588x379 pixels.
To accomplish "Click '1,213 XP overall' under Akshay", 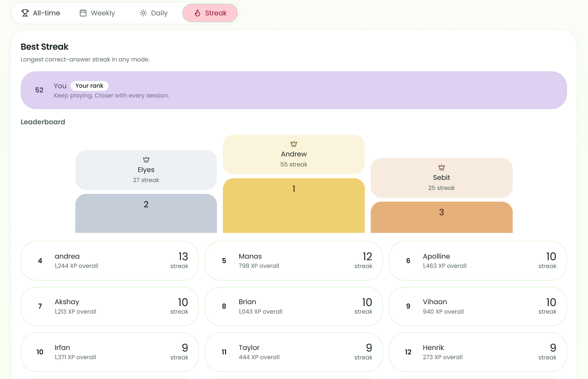I will pos(75,312).
